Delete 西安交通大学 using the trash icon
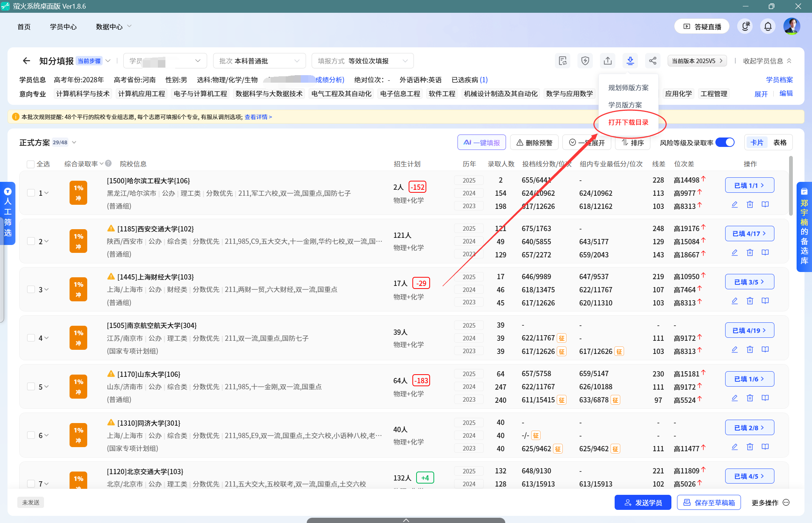Screen dimensions: 812x523 click(x=750, y=252)
